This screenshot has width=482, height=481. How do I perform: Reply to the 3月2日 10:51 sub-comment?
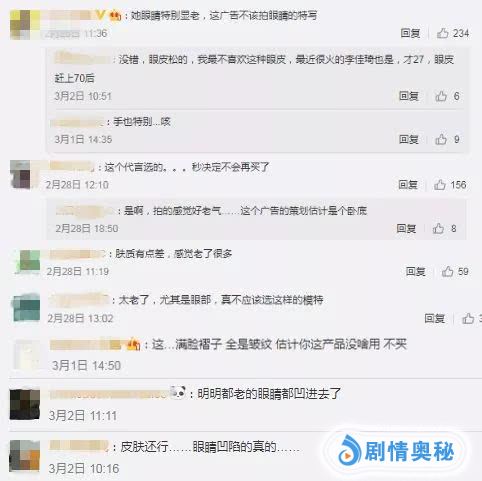pos(409,96)
